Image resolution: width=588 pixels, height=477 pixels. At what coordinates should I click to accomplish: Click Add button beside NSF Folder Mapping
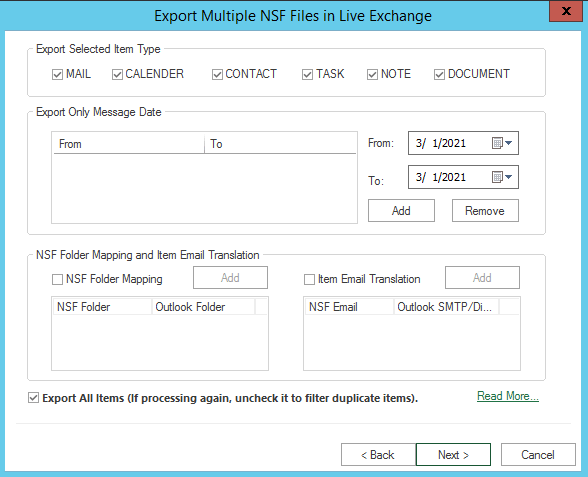point(230,278)
